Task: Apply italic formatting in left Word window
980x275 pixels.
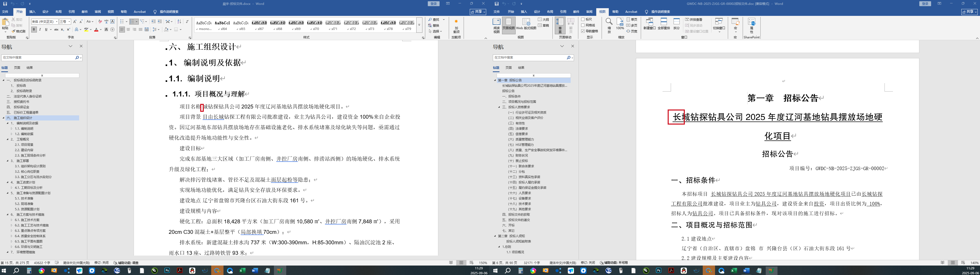Action: point(40,29)
